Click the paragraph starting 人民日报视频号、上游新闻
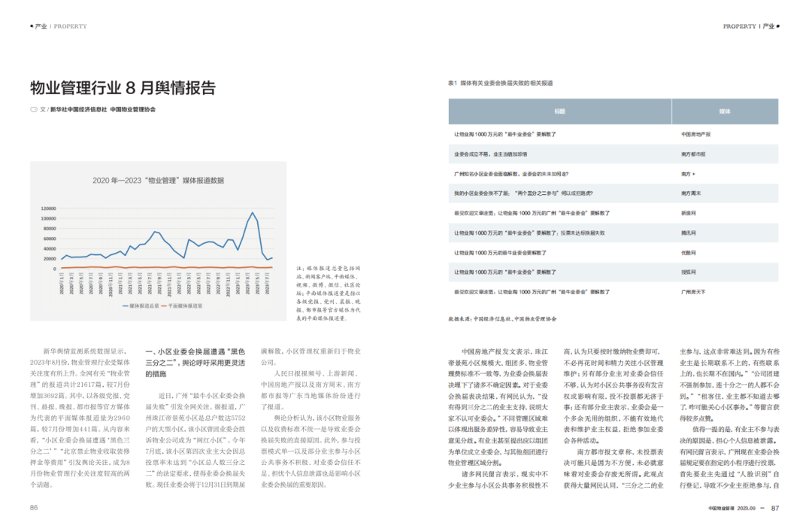The width and height of the screenshot is (812, 526). [x=311, y=391]
